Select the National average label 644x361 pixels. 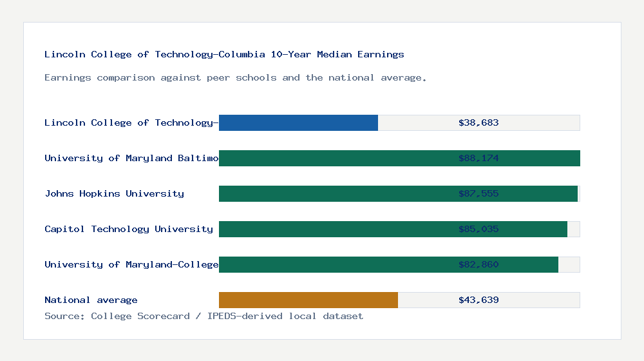(x=91, y=300)
